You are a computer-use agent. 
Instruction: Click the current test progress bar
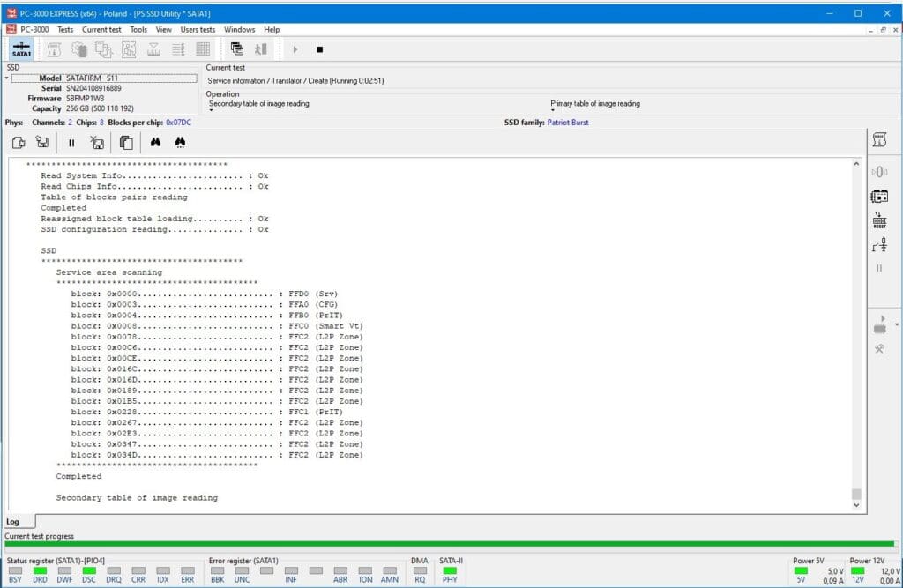450,545
